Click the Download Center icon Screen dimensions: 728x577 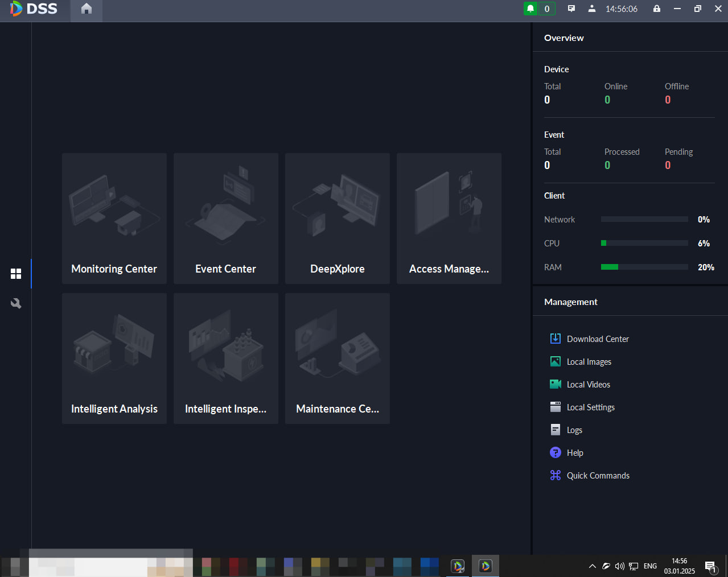click(x=556, y=339)
